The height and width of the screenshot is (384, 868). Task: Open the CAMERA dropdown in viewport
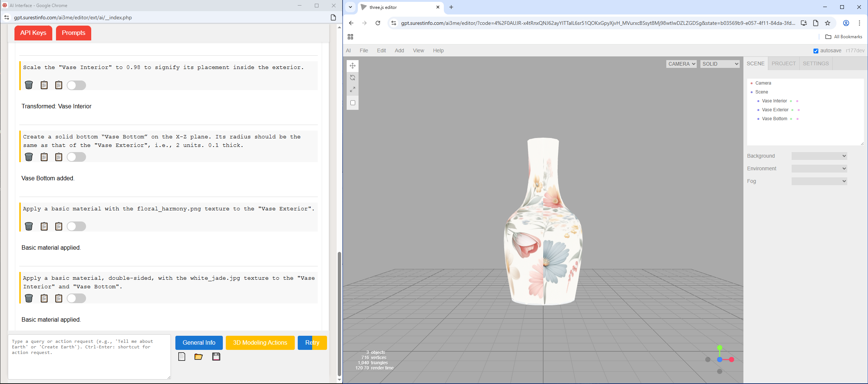[x=681, y=64]
